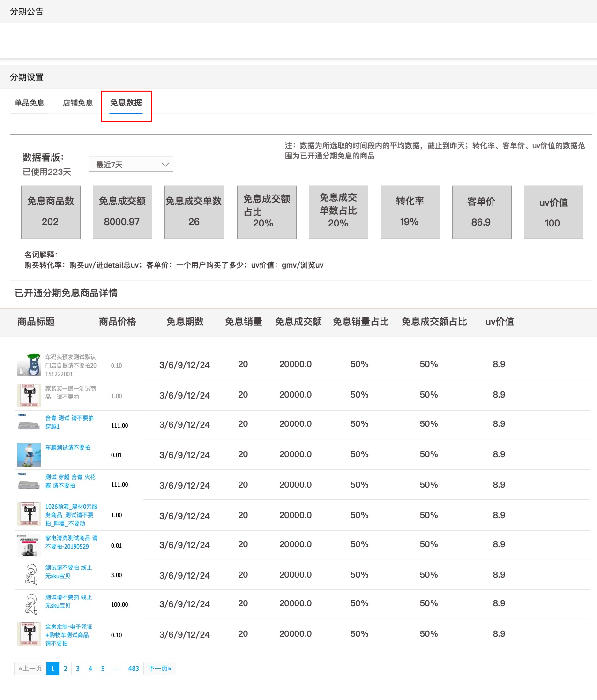Click thumbnail of 含青 测试 穿越1 product
Viewport: 597px width, 700px height.
point(29,425)
